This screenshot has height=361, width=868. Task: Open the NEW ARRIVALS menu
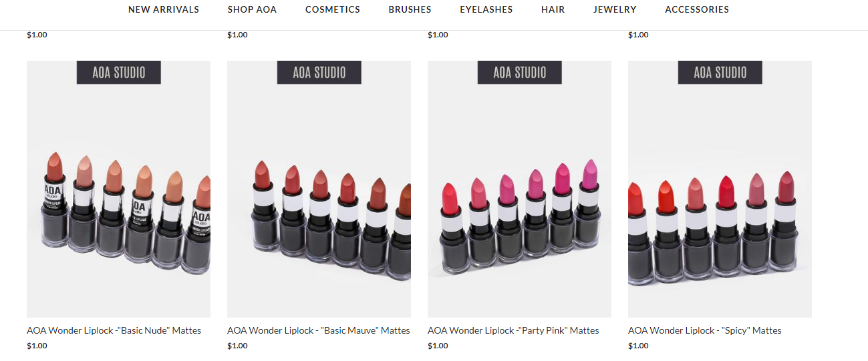click(164, 9)
